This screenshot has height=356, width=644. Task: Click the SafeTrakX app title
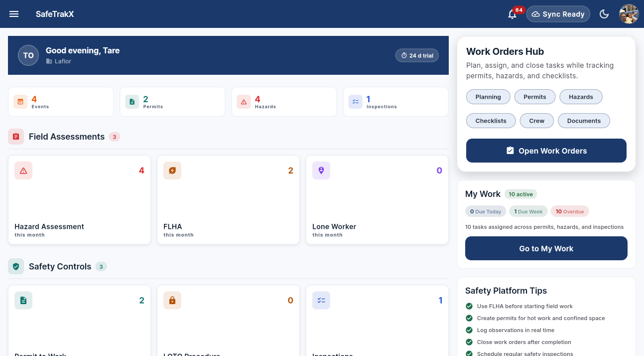click(55, 14)
